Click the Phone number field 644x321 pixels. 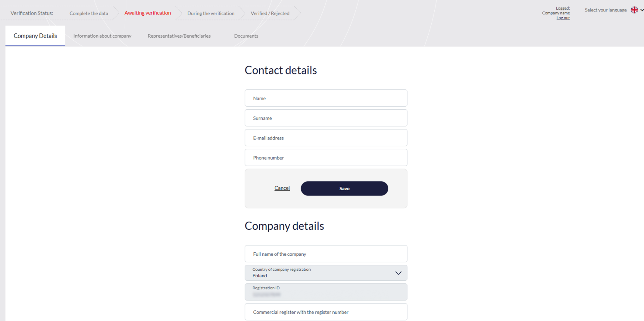325,157
